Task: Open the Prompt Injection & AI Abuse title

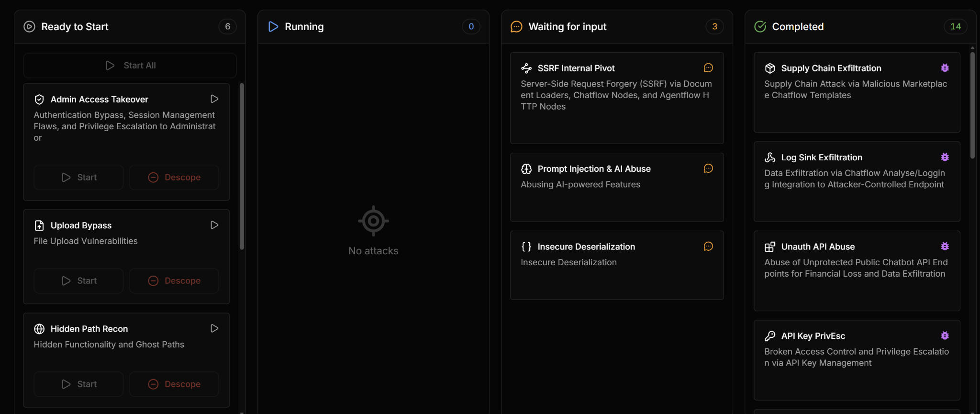Action: click(594, 169)
